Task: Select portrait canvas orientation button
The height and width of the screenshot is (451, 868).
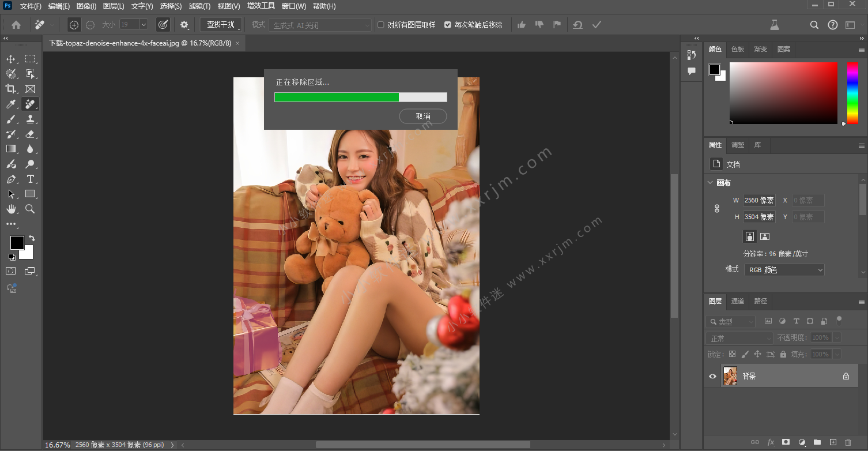Action: point(749,236)
